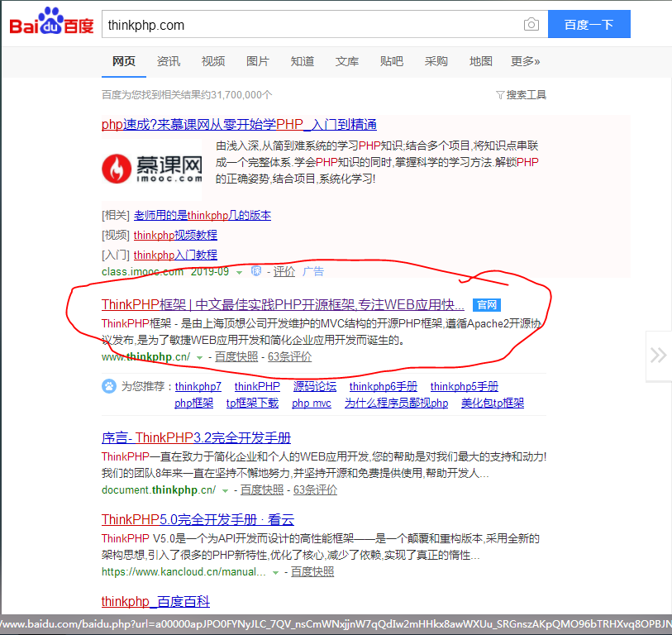Open the thinkphp7 recommended link
Viewport: 672px width, 635px height.
[x=198, y=386]
